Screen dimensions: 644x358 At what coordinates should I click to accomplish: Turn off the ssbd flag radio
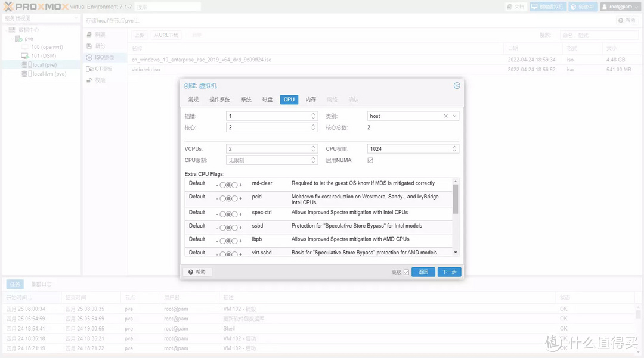(222, 228)
